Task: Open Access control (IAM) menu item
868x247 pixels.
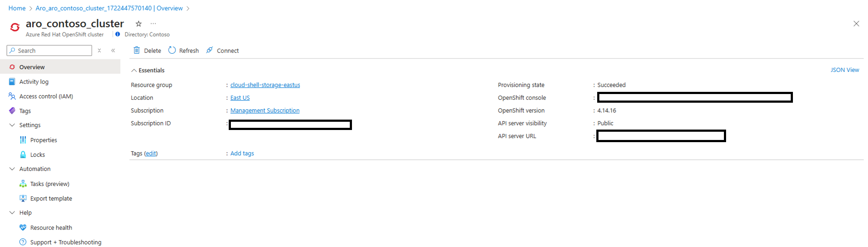Action: coord(46,96)
